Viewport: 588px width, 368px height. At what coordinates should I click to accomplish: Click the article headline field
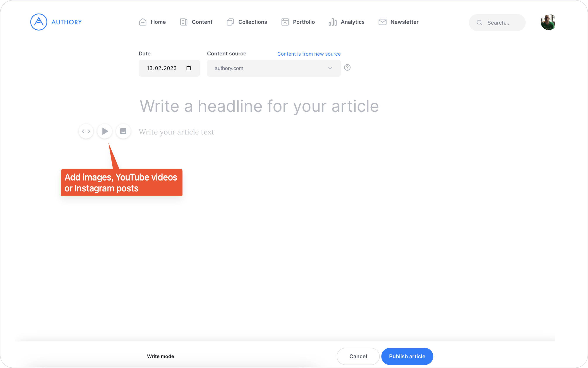point(259,106)
